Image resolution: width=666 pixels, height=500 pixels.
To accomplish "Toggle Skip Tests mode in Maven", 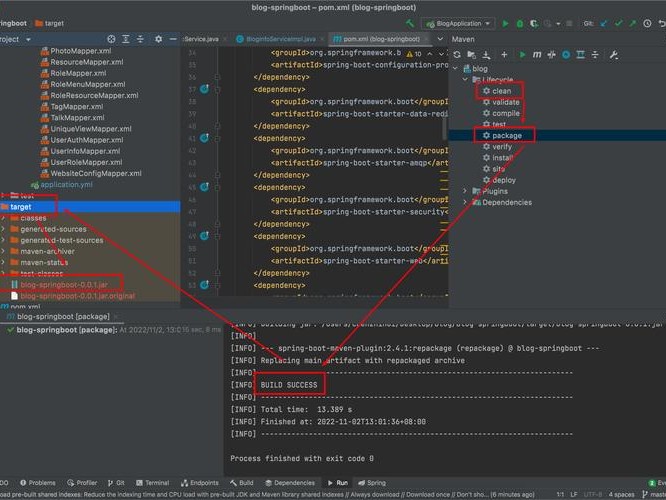I will click(566, 54).
